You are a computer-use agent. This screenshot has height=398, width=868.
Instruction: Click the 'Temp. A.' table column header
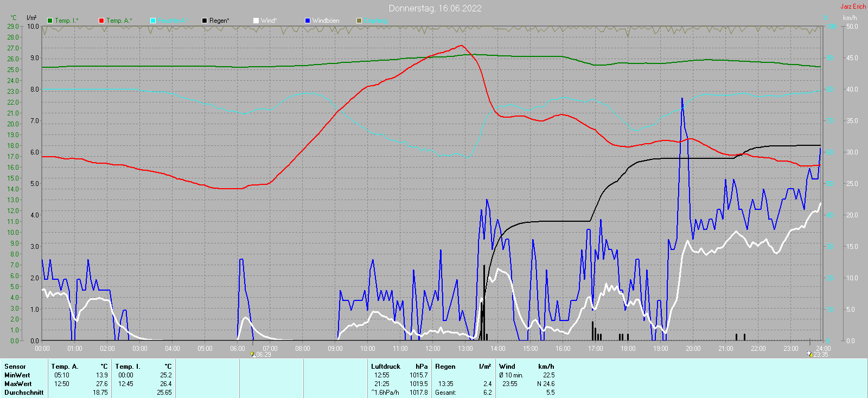(x=65, y=367)
